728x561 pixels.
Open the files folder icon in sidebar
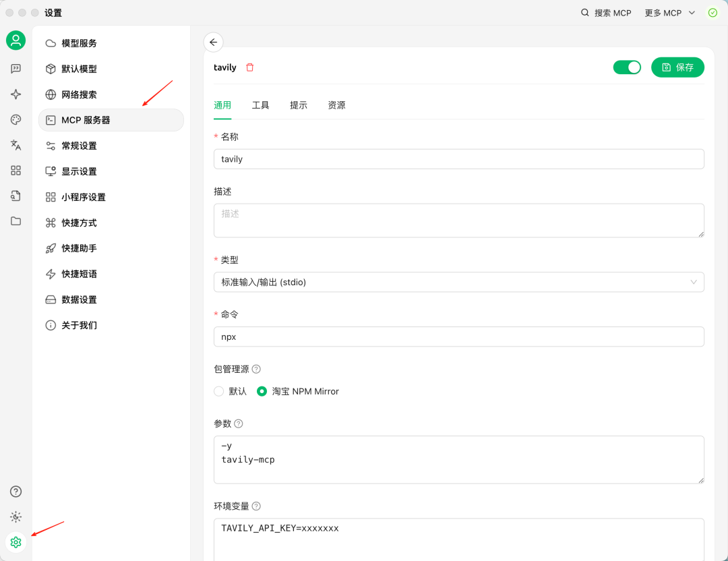click(x=16, y=221)
